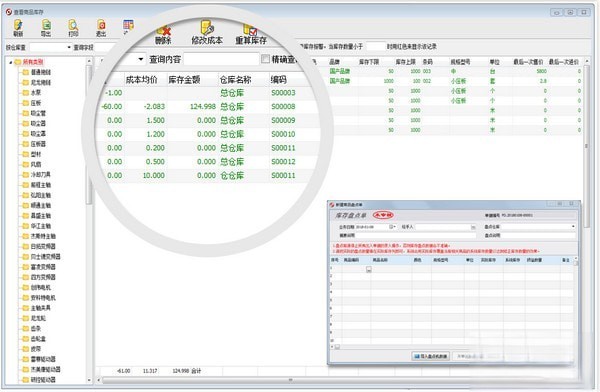Viewport: 600px width, 392px height.
Task: Open the 盘点仓库 dropdown in inventory dialog
Action: [x=573, y=227]
